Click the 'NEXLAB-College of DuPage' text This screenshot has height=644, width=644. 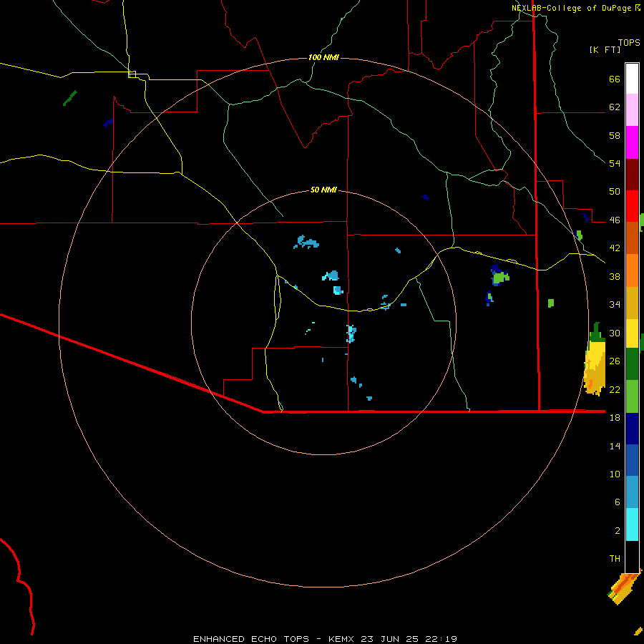coord(572,8)
